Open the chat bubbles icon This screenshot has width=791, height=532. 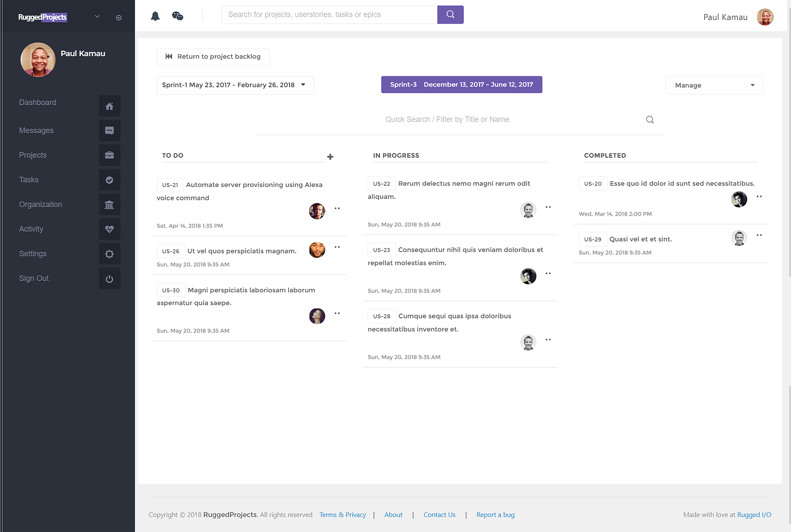coord(178,16)
